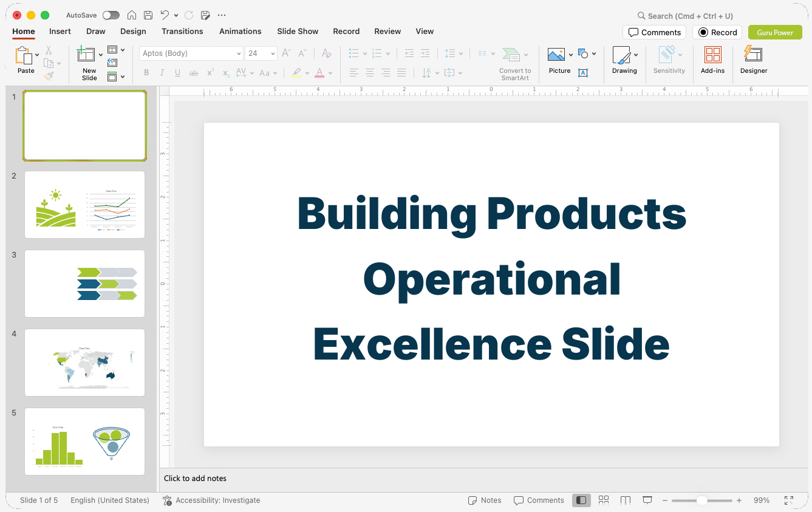Select the Format Painter brush

click(49, 77)
